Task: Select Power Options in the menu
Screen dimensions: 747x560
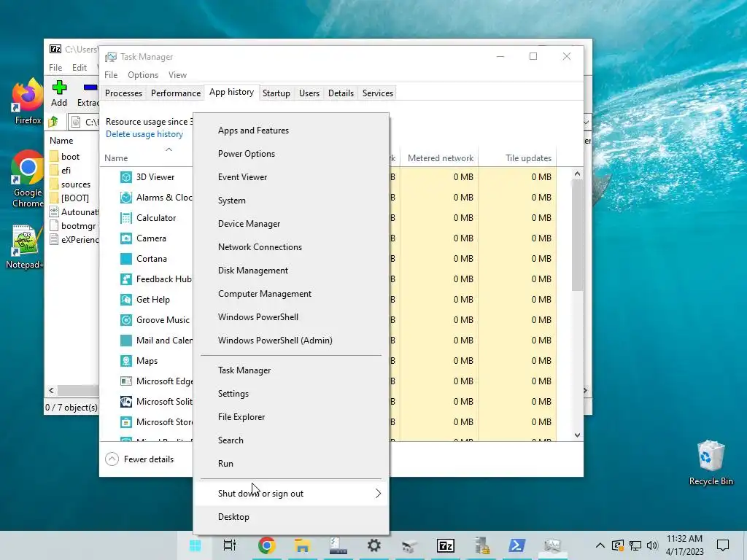Action: [x=291, y=154]
